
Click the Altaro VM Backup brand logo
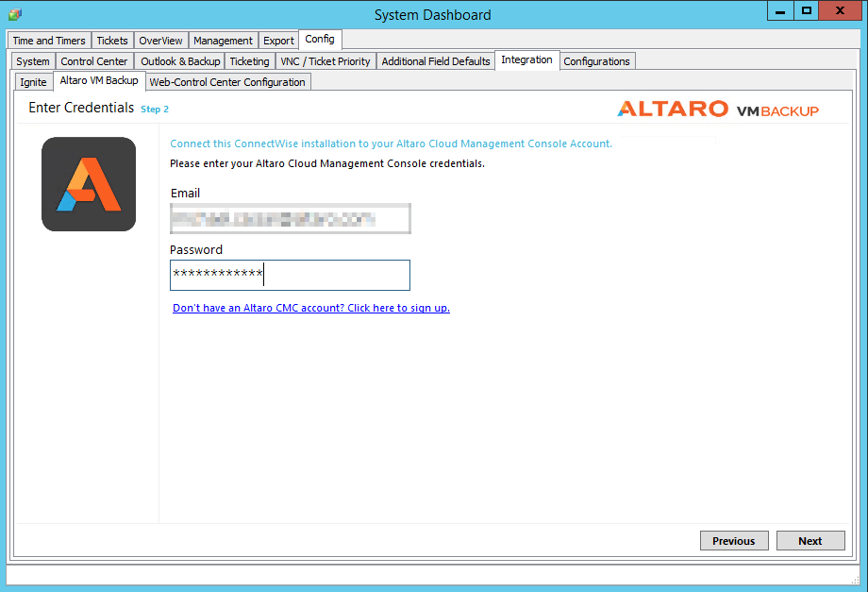pyautogui.click(x=718, y=110)
